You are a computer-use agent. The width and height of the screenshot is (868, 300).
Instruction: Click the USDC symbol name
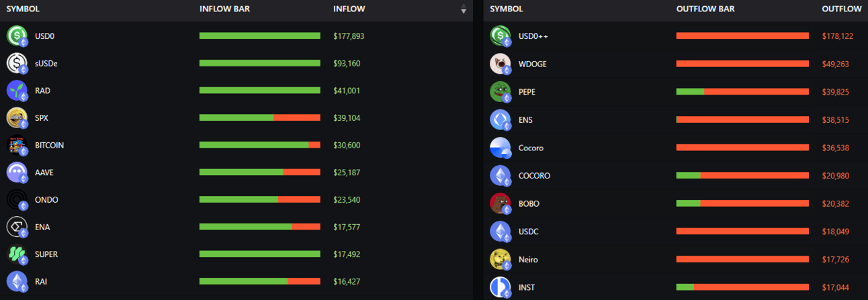pos(529,232)
